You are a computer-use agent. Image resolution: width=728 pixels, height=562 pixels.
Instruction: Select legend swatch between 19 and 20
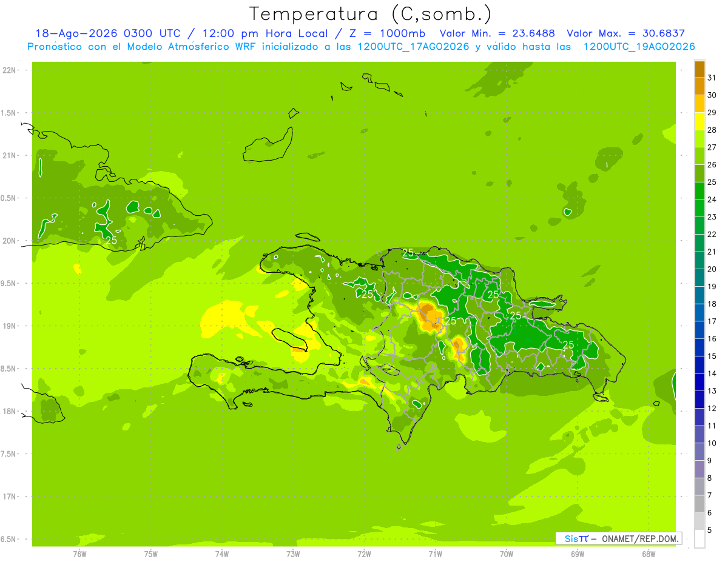click(x=699, y=278)
